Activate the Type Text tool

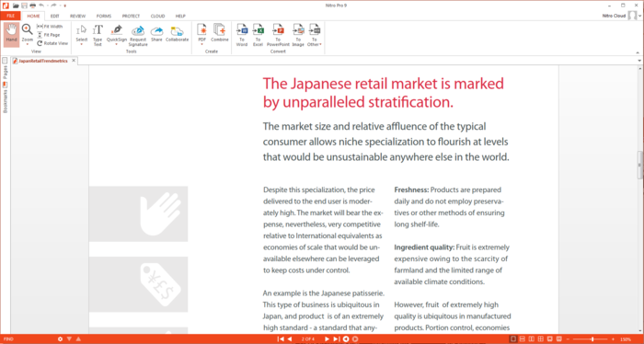(98, 35)
